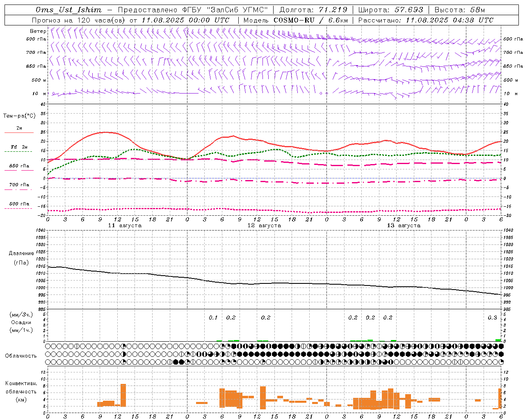
Task: Click the Широта: 57.693 value
Action: click(390, 10)
